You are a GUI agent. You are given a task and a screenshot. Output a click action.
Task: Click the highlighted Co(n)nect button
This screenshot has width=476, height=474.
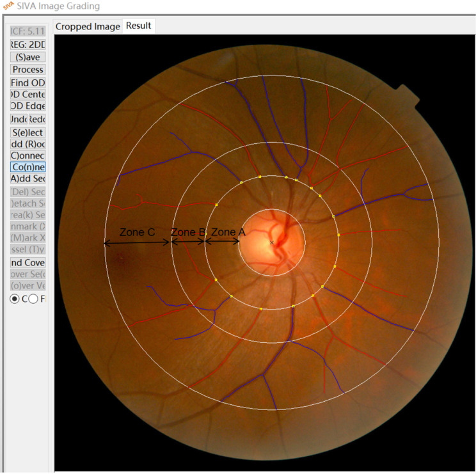28,167
